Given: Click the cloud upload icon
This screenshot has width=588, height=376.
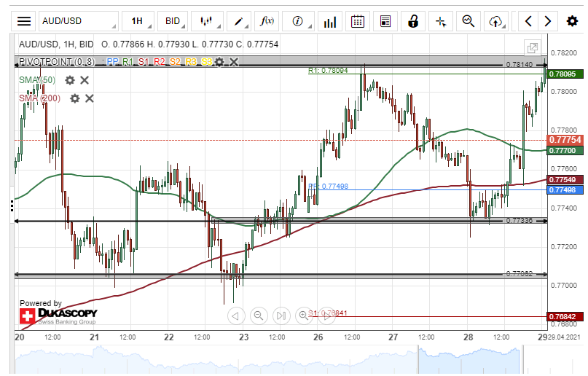Looking at the screenshot, I should tap(496, 21).
